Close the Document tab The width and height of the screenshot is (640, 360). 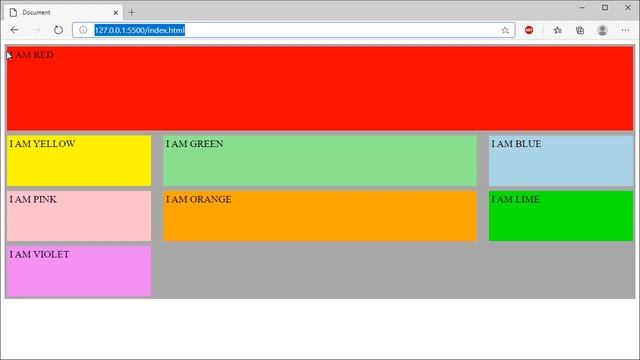116,13
